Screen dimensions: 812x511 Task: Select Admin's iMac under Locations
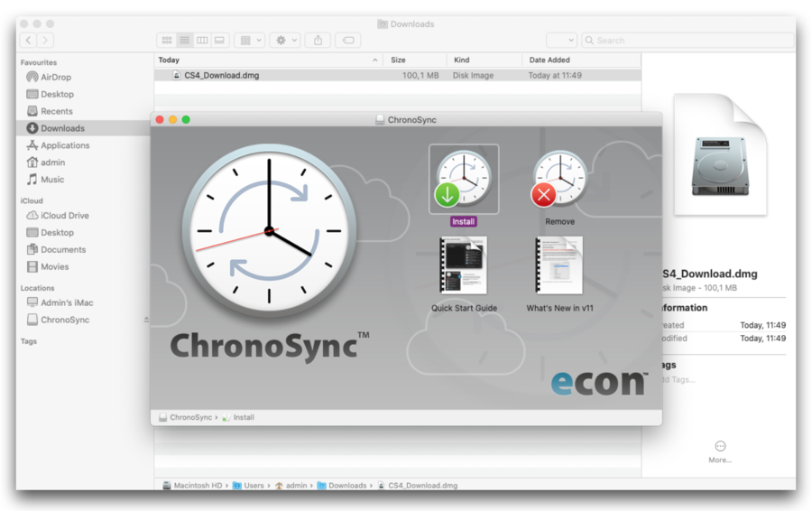click(67, 302)
